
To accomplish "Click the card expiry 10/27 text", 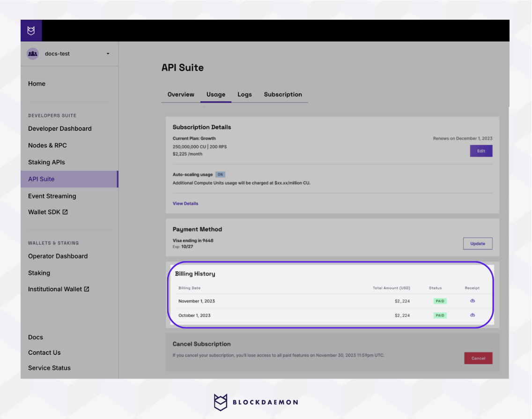I will (x=187, y=247).
